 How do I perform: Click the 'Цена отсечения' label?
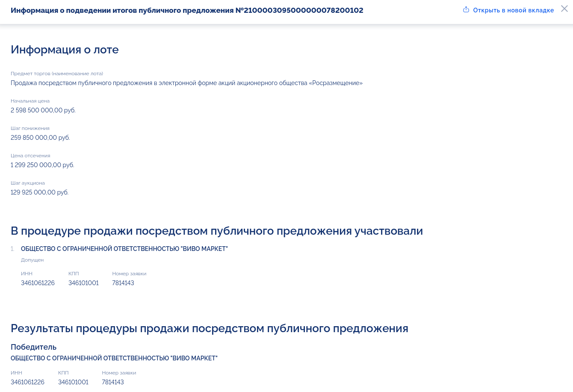[x=30, y=156]
